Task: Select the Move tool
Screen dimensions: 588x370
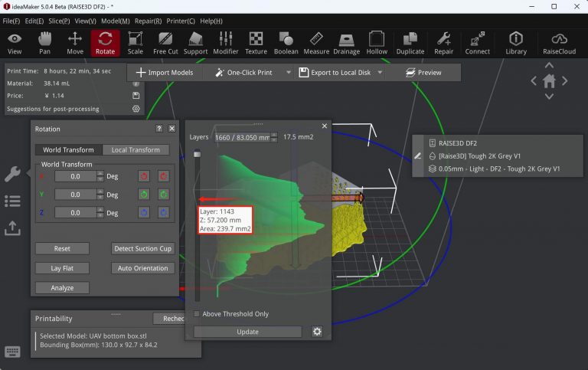Action: point(75,44)
